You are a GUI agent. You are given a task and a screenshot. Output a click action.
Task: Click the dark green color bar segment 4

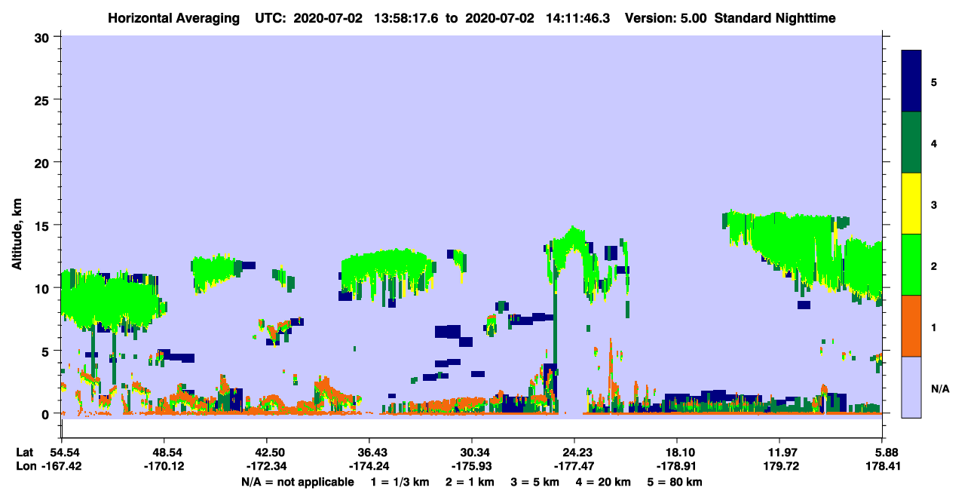click(911, 143)
